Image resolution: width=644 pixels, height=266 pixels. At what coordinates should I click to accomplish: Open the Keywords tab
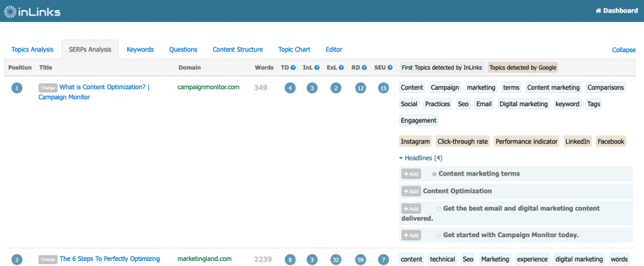click(x=140, y=50)
